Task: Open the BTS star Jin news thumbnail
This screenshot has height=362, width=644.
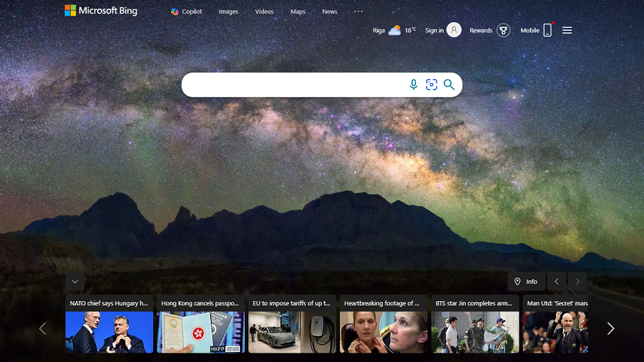Action: point(474,331)
